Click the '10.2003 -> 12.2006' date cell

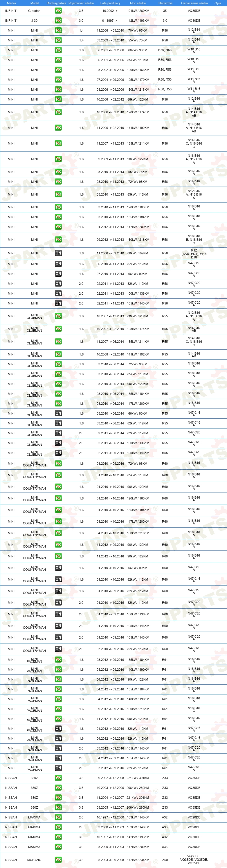pos(110,788)
